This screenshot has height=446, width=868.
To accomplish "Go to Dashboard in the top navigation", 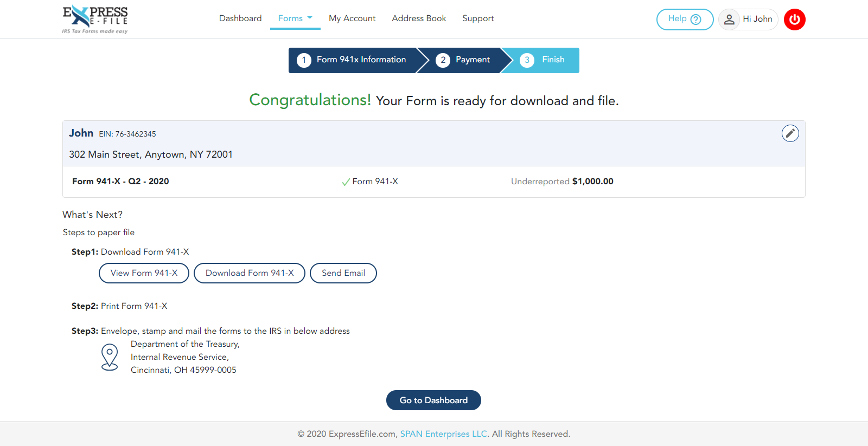I will (240, 18).
